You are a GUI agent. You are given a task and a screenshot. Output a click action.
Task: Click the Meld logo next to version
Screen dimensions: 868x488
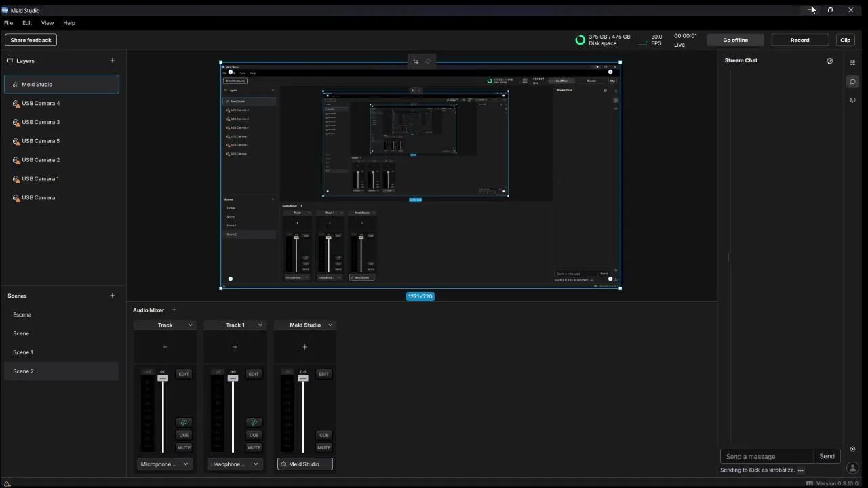(x=809, y=483)
